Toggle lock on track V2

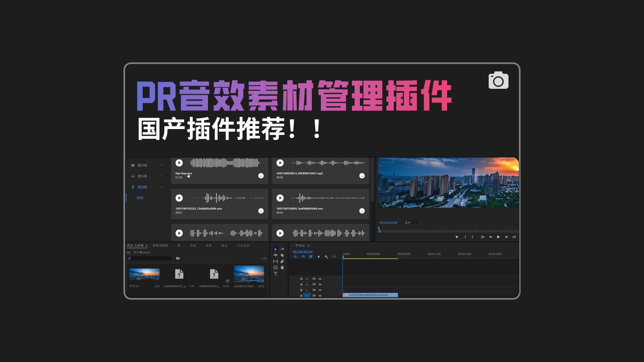tap(301, 290)
